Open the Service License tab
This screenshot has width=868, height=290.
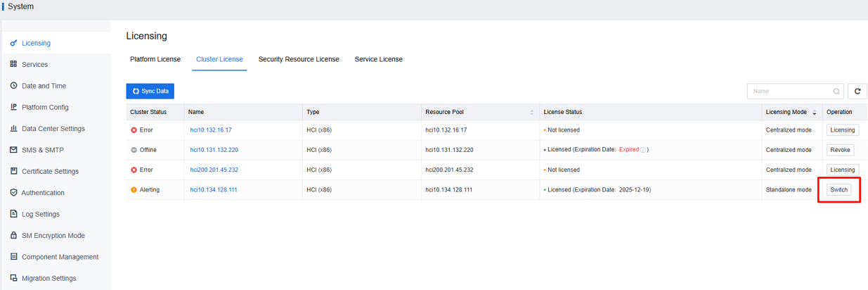click(379, 59)
